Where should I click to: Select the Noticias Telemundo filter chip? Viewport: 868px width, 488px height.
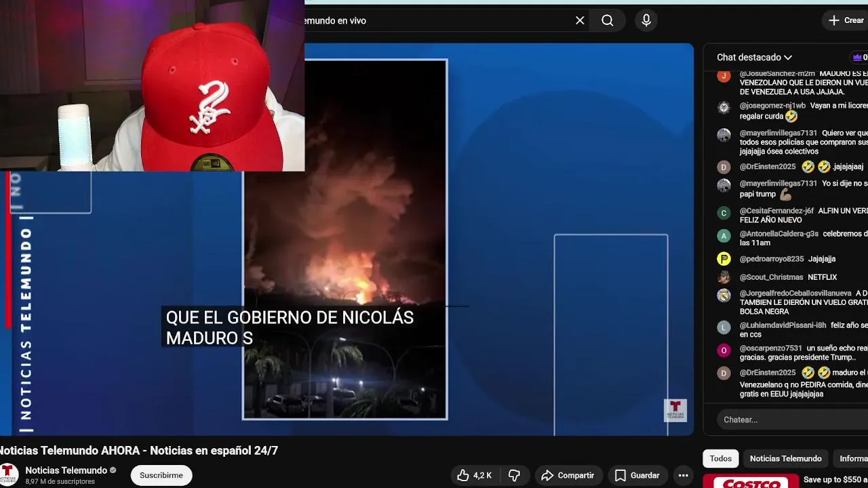[785, 459]
